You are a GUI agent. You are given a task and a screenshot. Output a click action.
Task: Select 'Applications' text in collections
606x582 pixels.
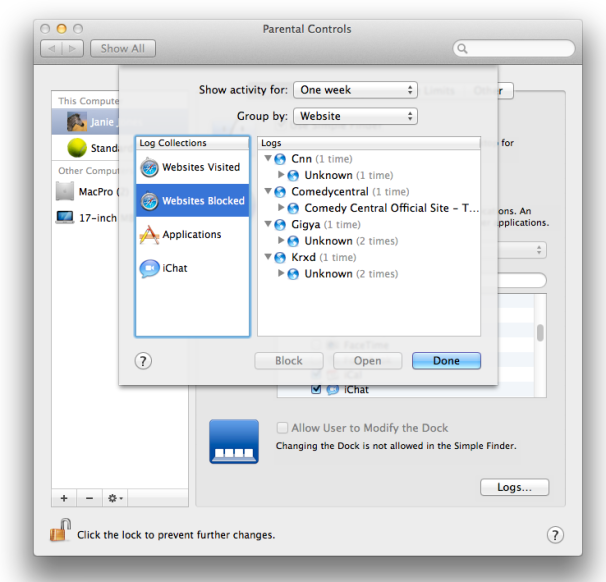coord(192,235)
